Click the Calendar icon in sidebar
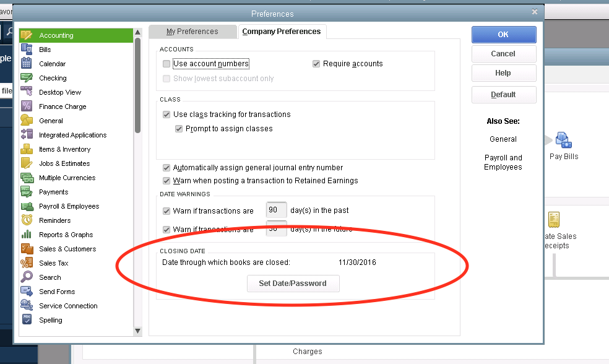Viewport: 609px width, 364px height. [27, 64]
